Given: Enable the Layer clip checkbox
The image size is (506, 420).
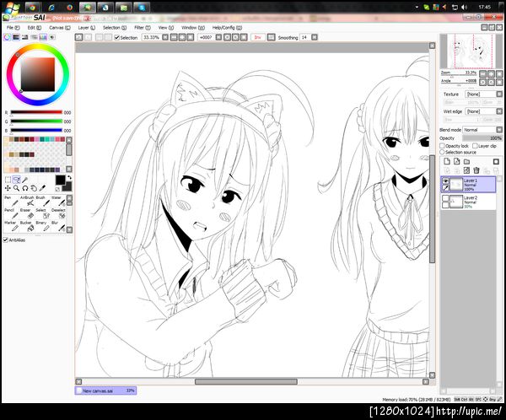Looking at the screenshot, I should (475, 146).
